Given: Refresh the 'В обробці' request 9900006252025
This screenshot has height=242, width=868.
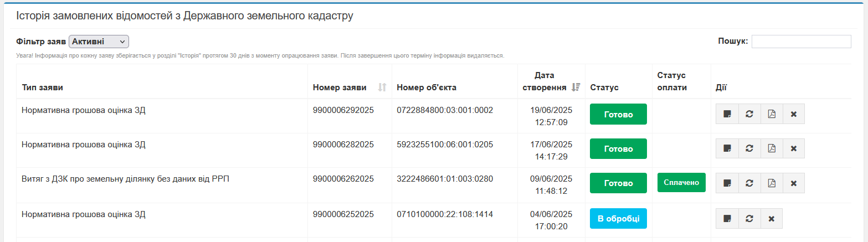Looking at the screenshot, I should pyautogui.click(x=749, y=218).
